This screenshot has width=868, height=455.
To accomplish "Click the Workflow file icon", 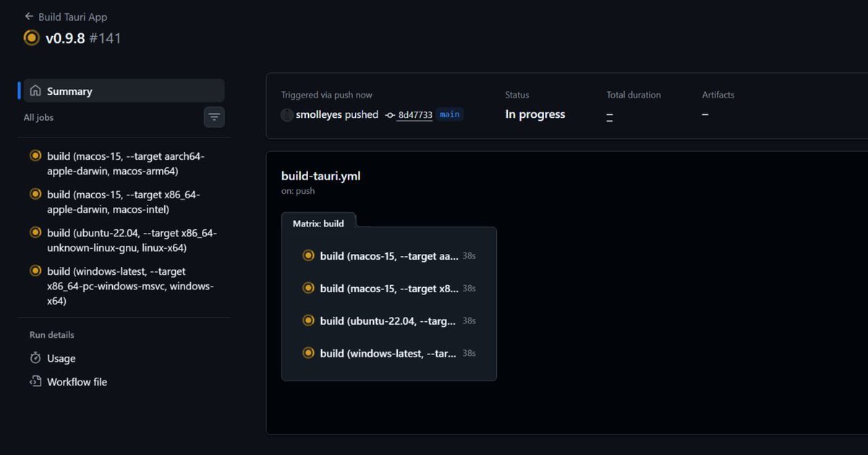I will (35, 381).
